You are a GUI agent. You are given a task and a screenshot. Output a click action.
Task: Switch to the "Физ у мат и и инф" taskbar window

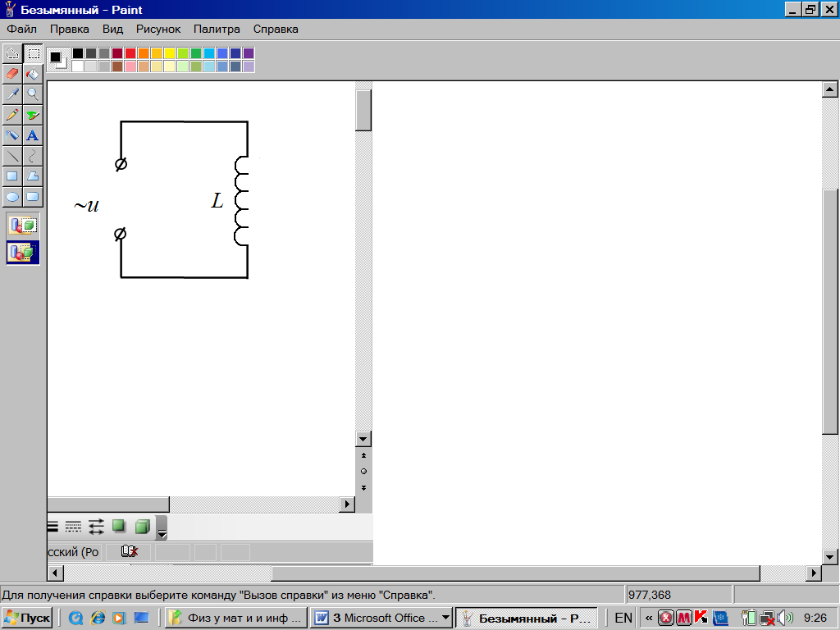tap(236, 619)
